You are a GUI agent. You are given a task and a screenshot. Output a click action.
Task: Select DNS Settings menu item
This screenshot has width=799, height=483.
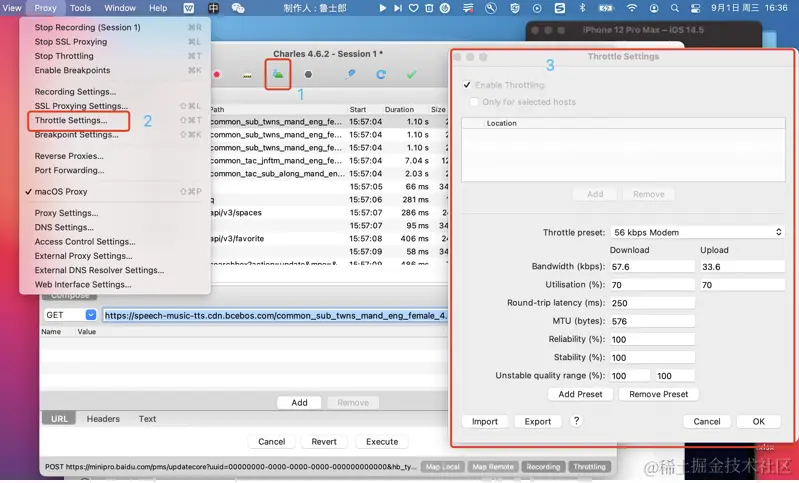click(x=115, y=227)
